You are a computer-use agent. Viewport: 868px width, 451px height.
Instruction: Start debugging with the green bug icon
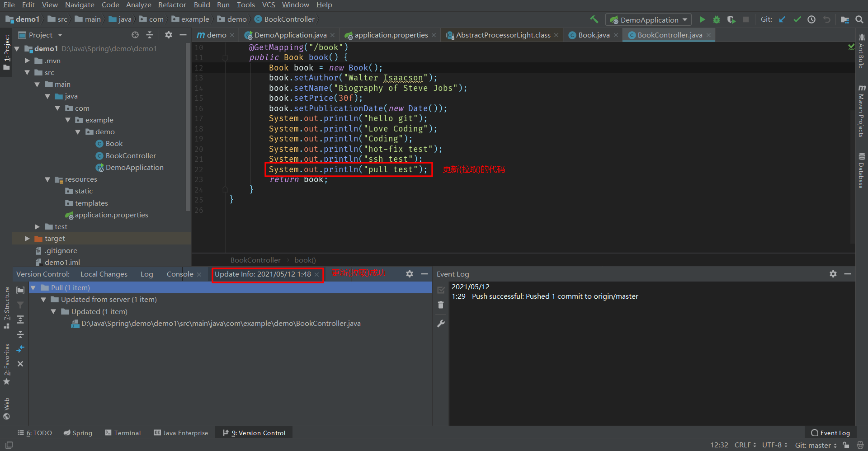717,19
